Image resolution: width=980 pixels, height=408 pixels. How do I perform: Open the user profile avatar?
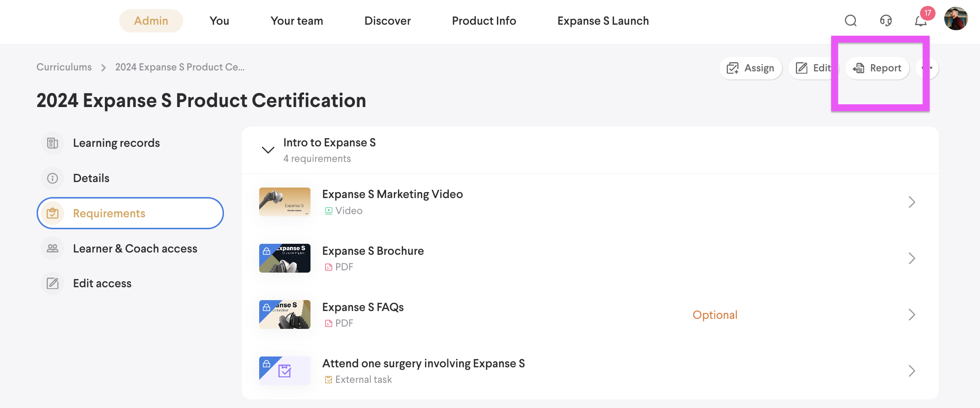956,19
